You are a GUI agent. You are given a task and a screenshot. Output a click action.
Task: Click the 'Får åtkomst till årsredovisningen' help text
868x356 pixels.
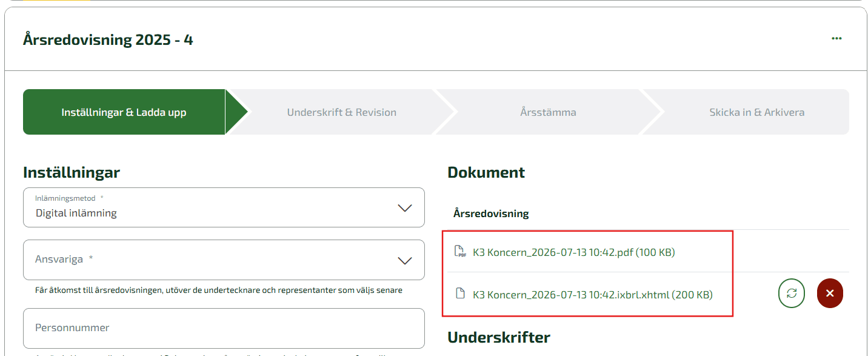[219, 290]
